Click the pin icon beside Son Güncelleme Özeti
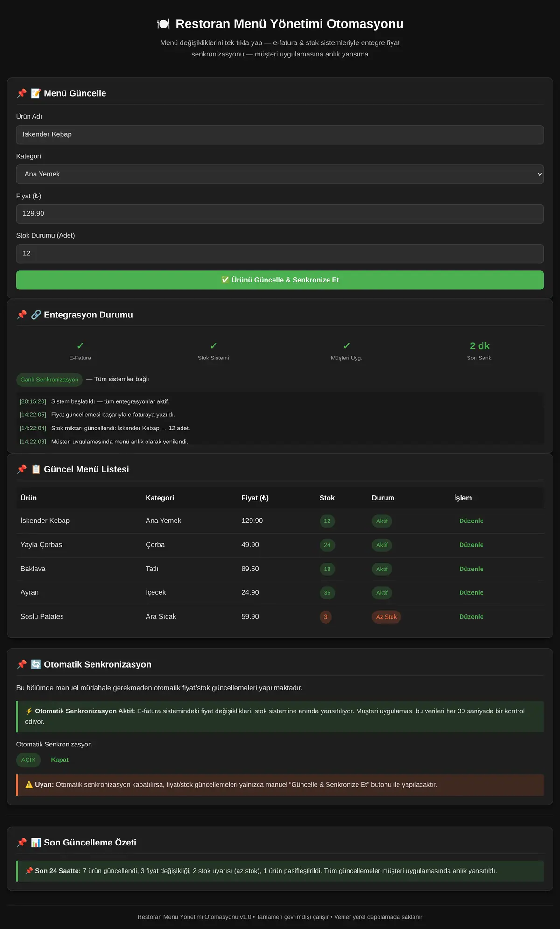 (21, 842)
